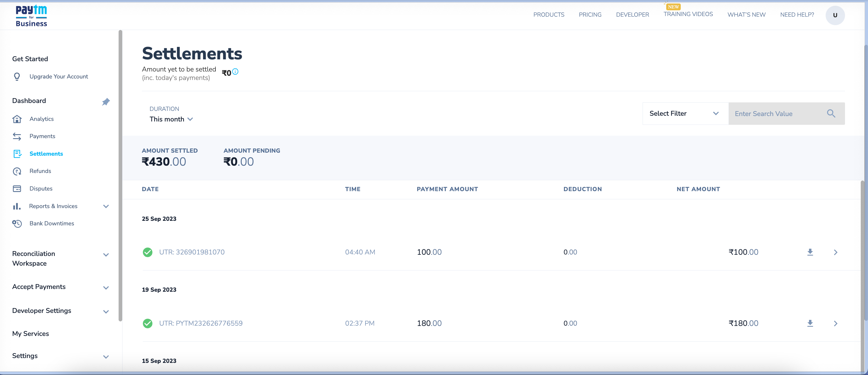Open the DEVELOPER menu item
The width and height of the screenshot is (868, 375).
[632, 15]
